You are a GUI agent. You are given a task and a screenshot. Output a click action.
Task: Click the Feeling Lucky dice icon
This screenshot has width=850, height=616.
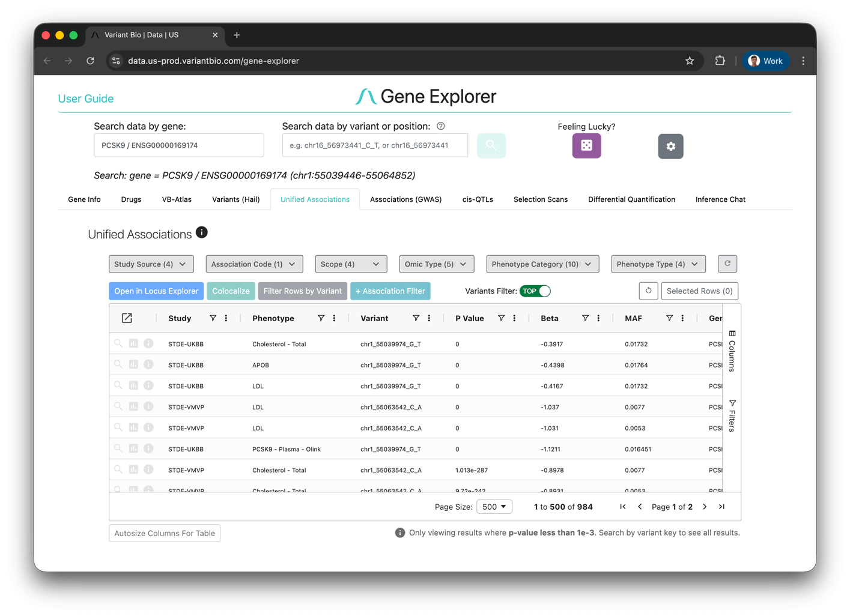tap(586, 146)
